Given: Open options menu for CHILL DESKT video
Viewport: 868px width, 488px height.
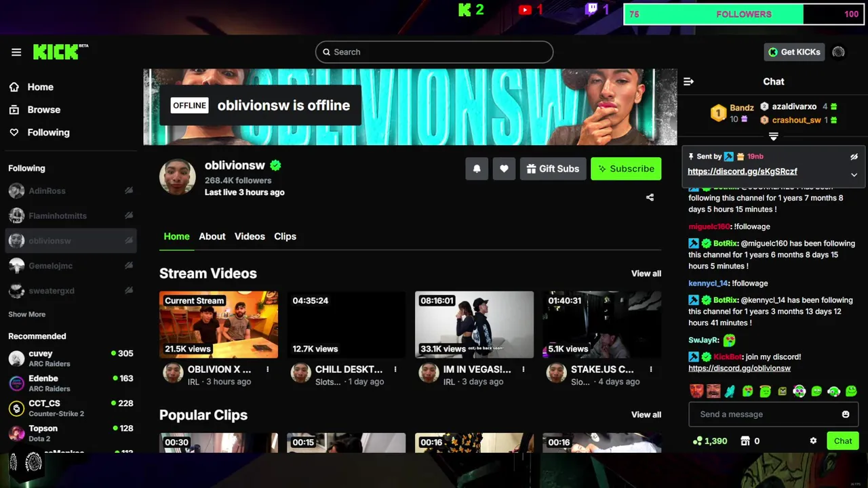Looking at the screenshot, I should click(395, 369).
